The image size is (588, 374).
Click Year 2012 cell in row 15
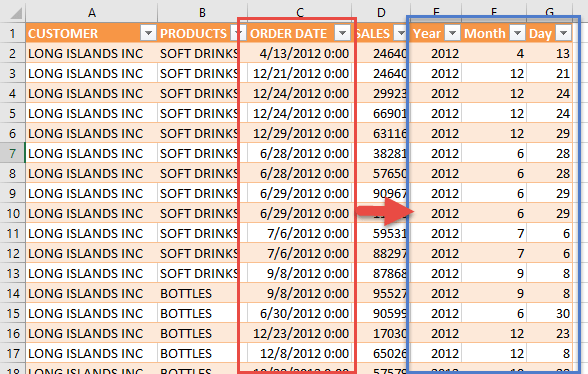coord(436,313)
